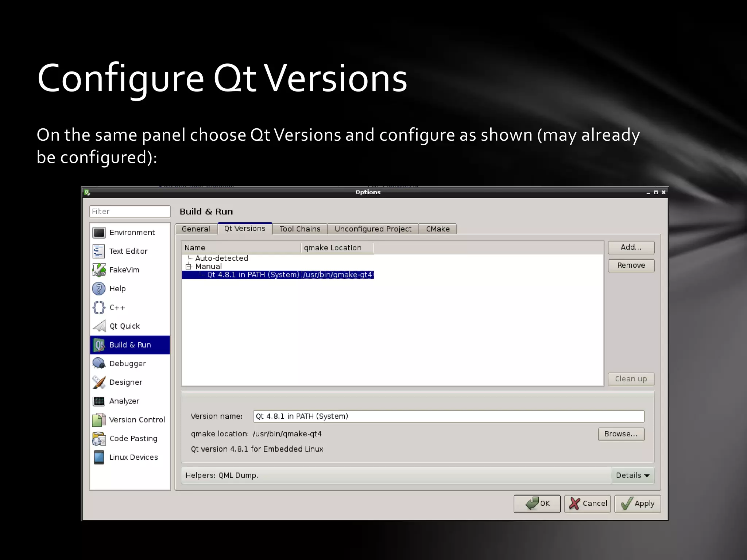Click Qt version 4.8.1 for Embedded Linux text

point(257,449)
